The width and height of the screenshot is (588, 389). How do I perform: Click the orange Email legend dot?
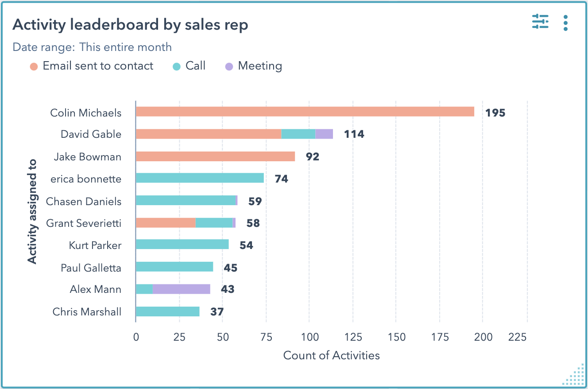pos(34,67)
